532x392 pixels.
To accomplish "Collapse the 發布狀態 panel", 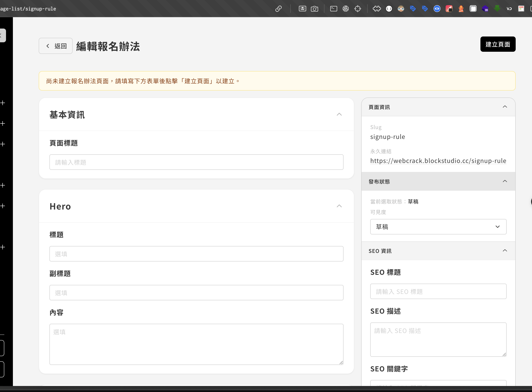I will click(505, 181).
